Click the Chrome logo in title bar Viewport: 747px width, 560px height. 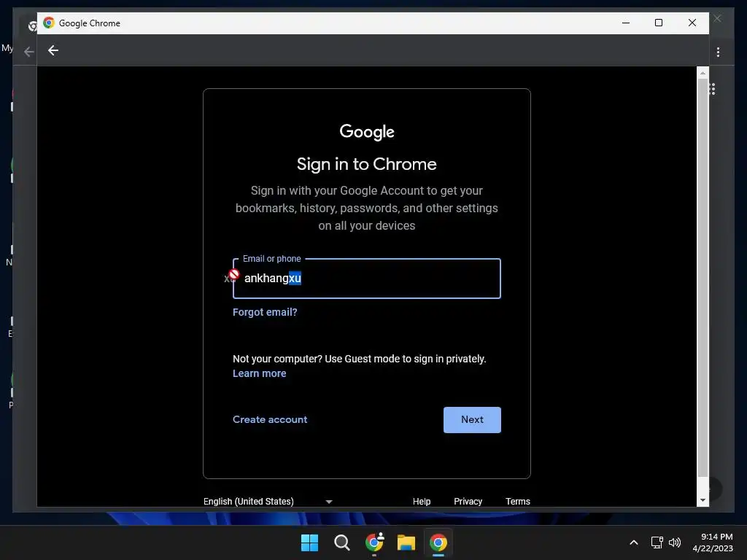coord(49,23)
